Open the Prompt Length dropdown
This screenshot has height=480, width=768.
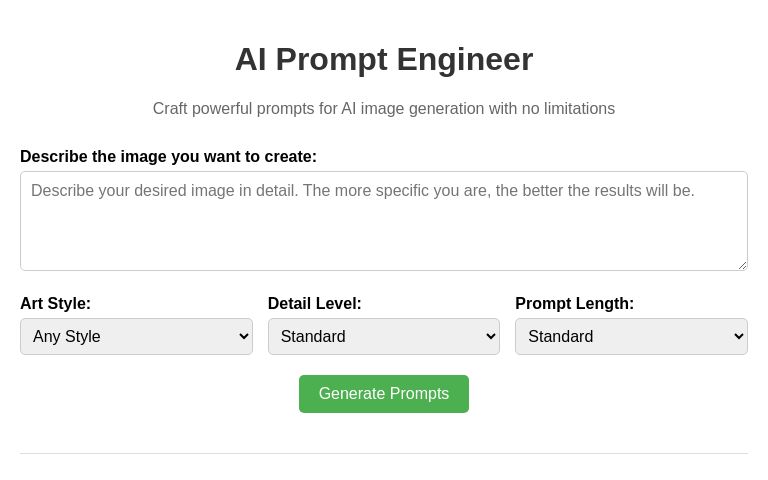point(631,337)
